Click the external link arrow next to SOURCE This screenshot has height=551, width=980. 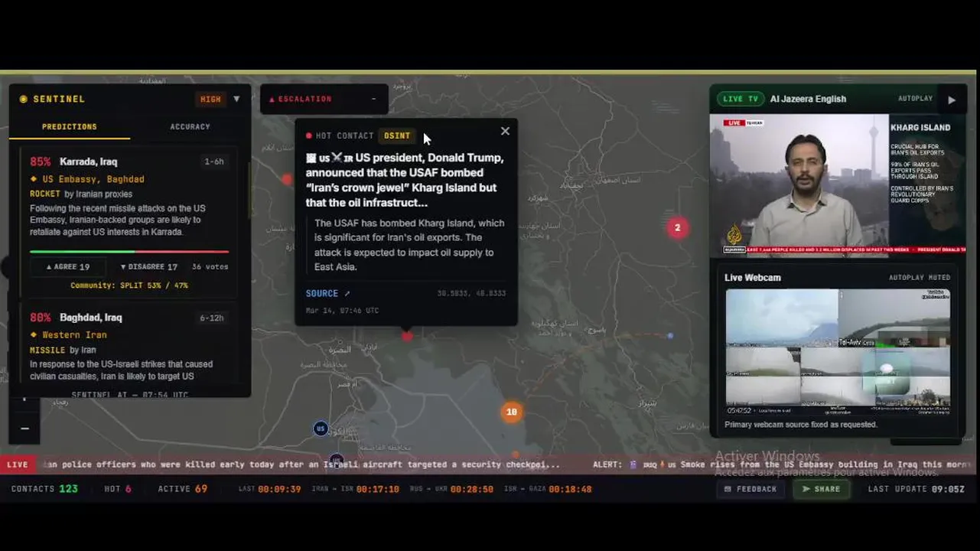point(347,293)
